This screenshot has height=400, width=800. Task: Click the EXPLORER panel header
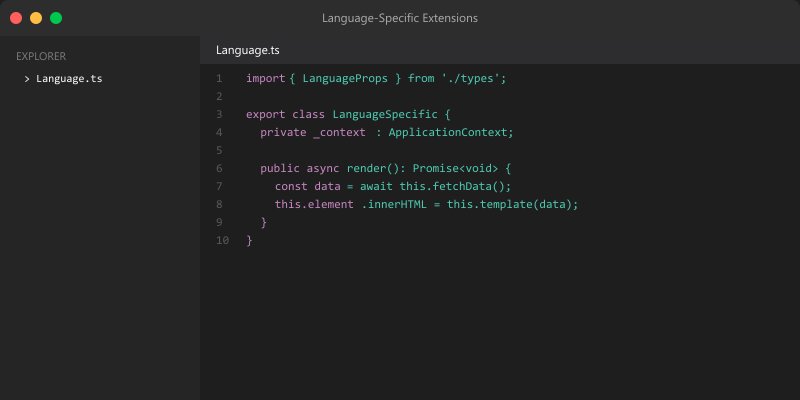coord(41,56)
